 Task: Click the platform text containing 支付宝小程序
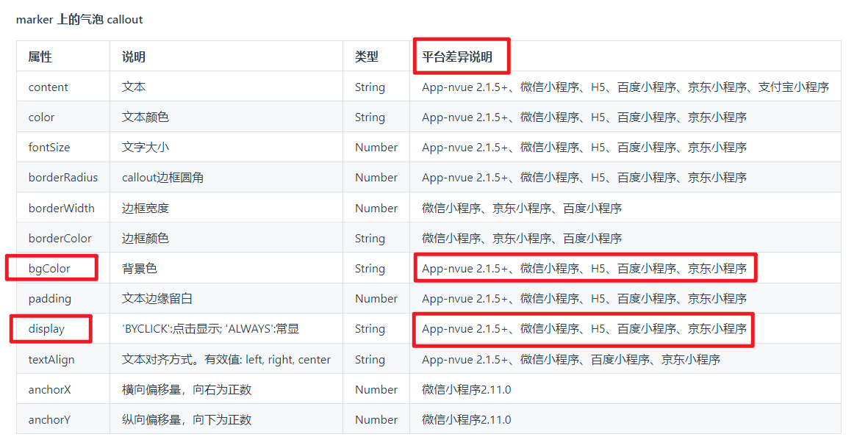pyautogui.click(x=625, y=87)
